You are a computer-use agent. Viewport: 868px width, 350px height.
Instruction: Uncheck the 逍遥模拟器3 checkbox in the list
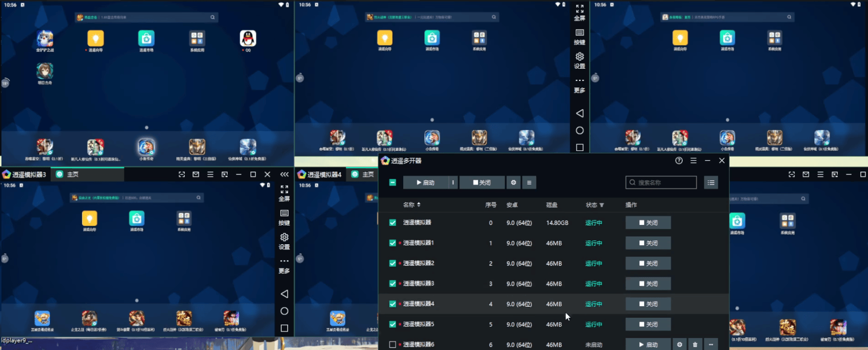click(393, 284)
